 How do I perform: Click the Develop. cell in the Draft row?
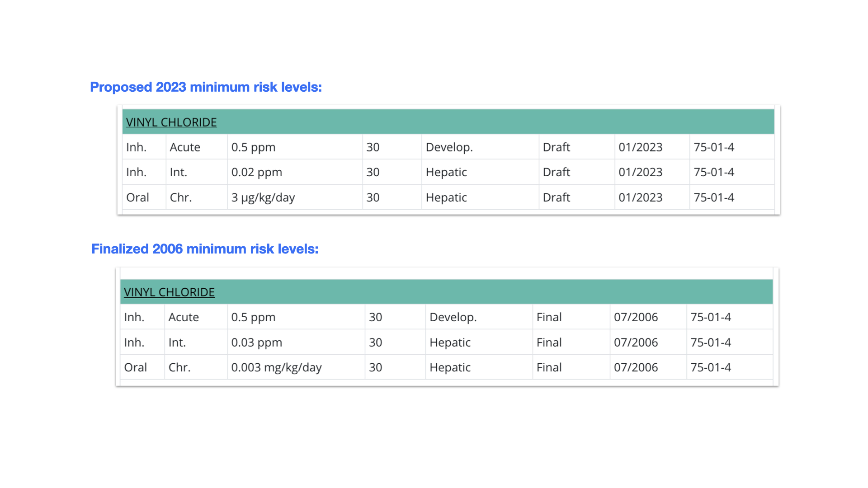pyautogui.click(x=449, y=147)
